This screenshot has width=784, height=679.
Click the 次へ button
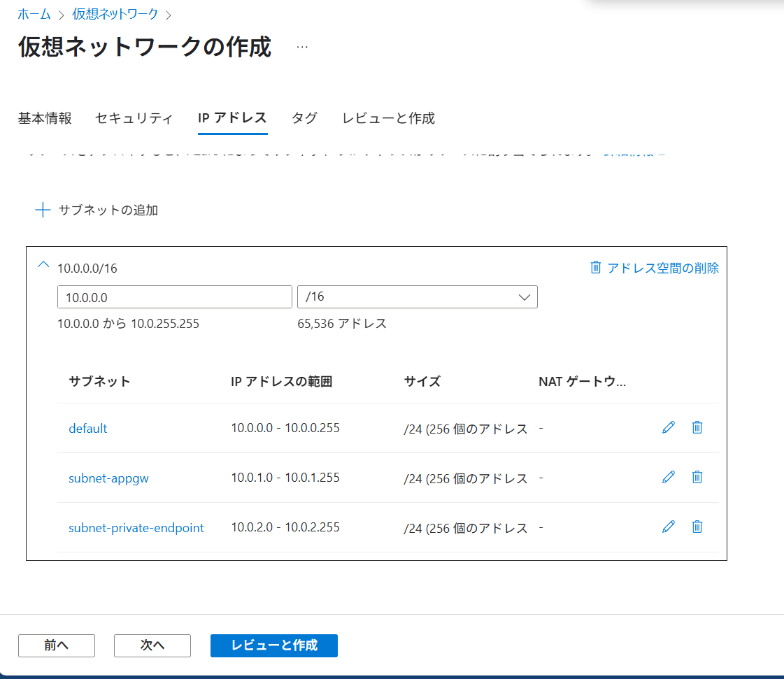click(x=152, y=645)
